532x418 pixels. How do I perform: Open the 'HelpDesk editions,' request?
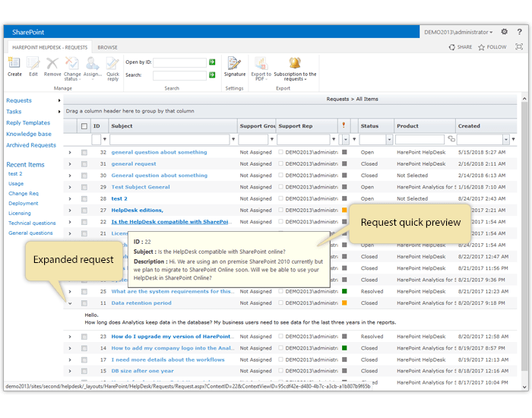(138, 211)
